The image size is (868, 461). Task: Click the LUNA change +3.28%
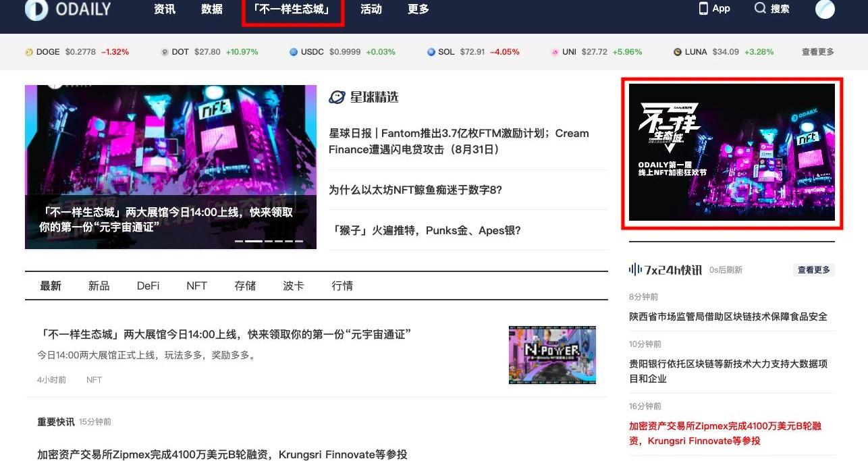tap(759, 52)
